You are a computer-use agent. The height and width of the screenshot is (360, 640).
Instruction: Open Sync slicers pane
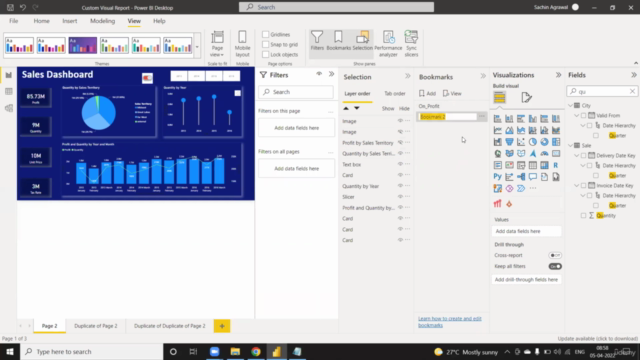(411, 43)
